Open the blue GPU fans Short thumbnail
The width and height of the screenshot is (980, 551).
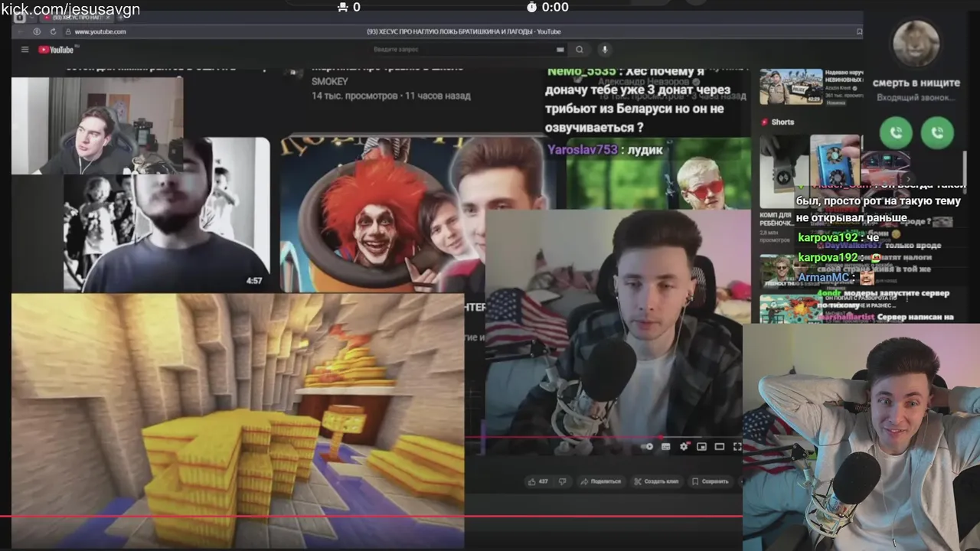pos(835,162)
